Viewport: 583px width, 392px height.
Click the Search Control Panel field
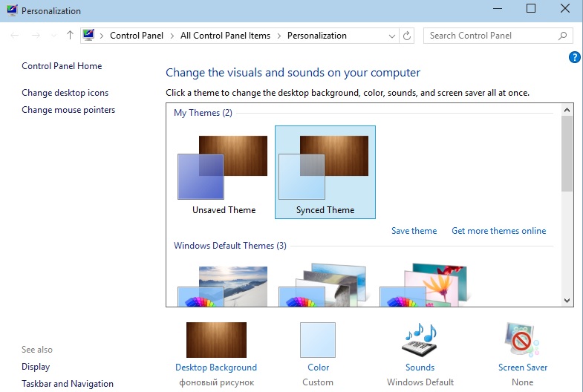pos(498,36)
